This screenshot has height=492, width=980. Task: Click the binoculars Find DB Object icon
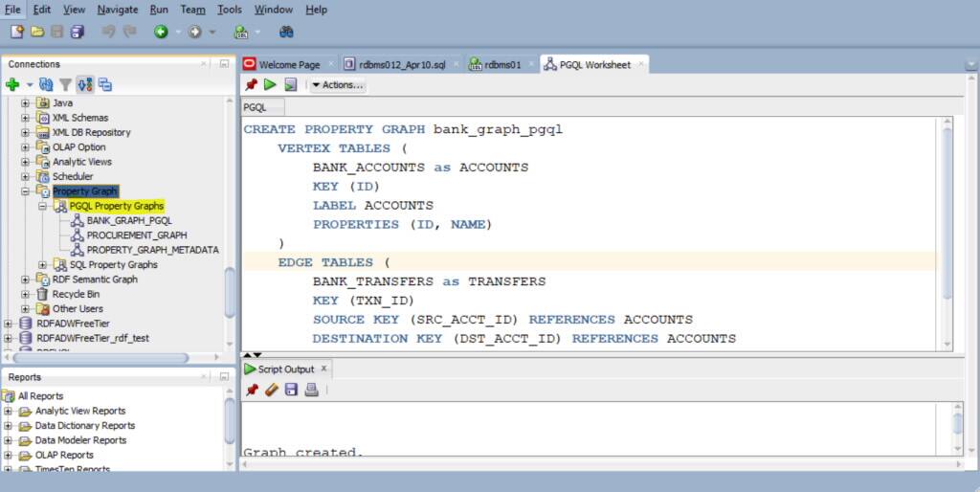pos(286,32)
